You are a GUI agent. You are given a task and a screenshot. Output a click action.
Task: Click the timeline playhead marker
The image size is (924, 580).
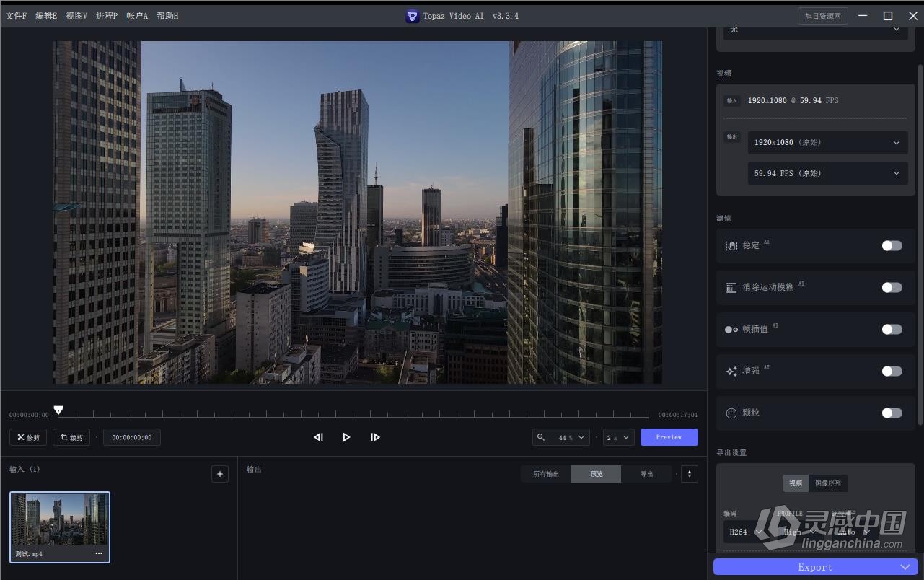(58, 410)
